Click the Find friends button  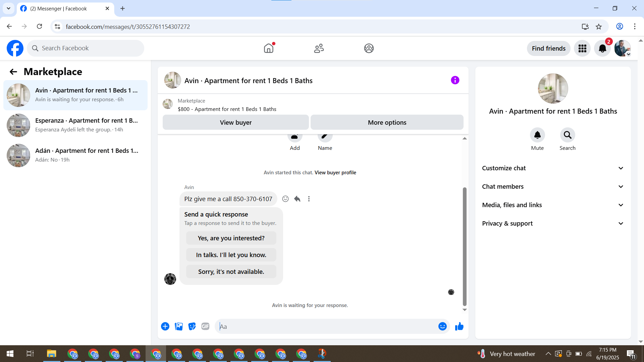pyautogui.click(x=549, y=49)
